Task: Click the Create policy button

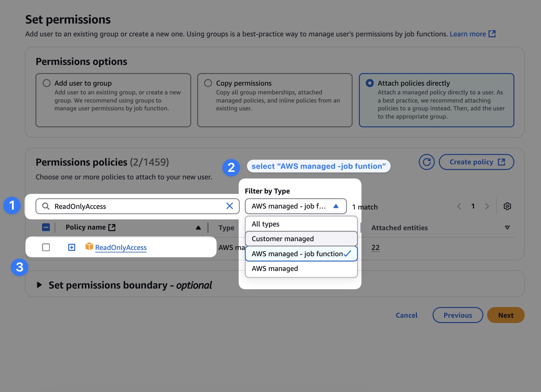Action: [x=476, y=162]
